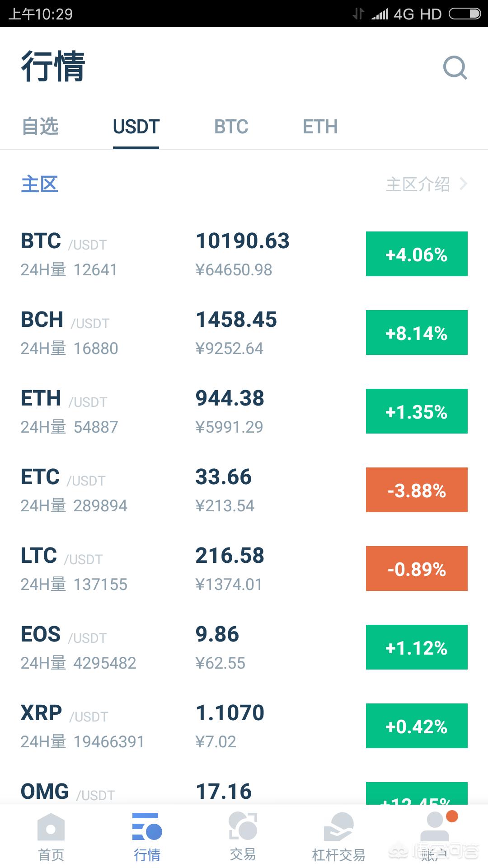The height and width of the screenshot is (868, 488).
Task: Tap the +4.06% BTC change button
Action: pos(417,254)
